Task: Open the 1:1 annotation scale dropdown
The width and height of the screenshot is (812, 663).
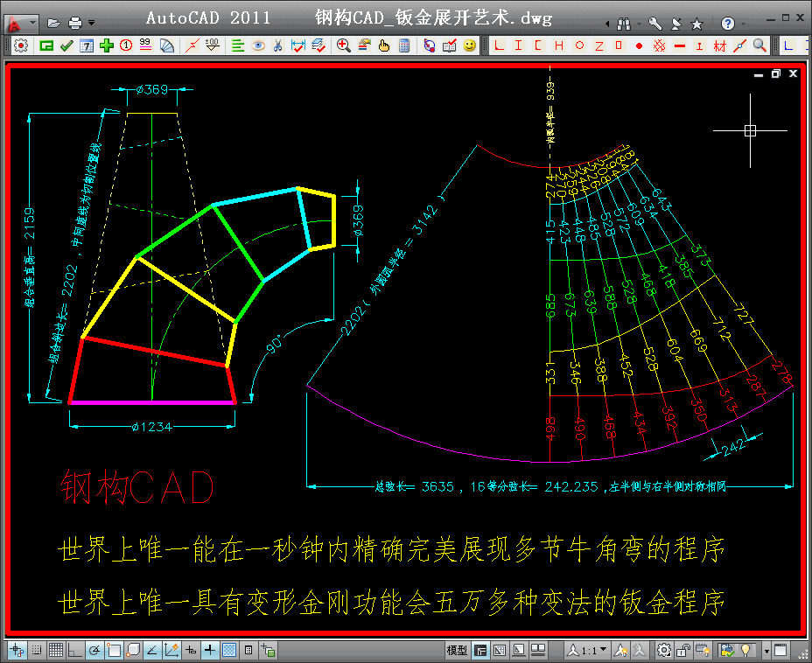Action: pyautogui.click(x=589, y=650)
